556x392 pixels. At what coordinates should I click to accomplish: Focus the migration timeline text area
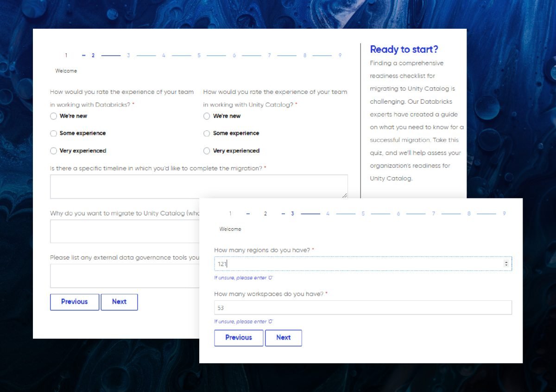click(x=199, y=187)
